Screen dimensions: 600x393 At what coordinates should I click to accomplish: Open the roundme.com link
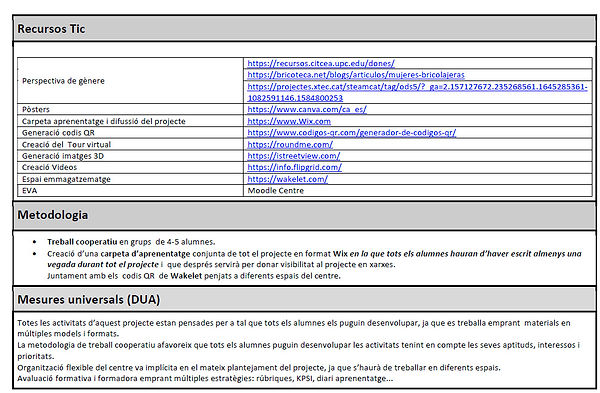290,145
